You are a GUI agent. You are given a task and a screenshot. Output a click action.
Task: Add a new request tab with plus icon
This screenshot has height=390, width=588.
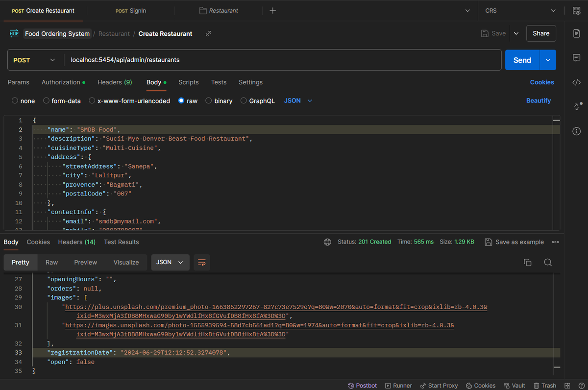(x=273, y=11)
